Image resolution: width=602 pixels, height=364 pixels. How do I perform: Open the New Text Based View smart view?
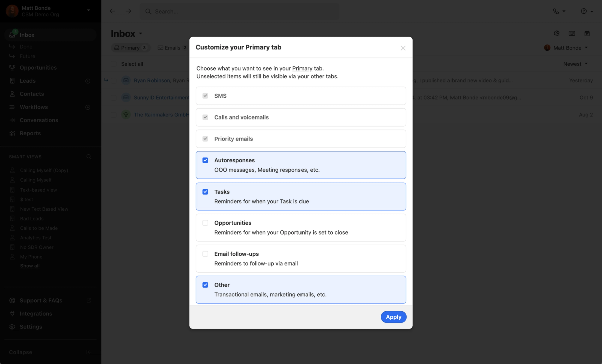click(x=44, y=209)
